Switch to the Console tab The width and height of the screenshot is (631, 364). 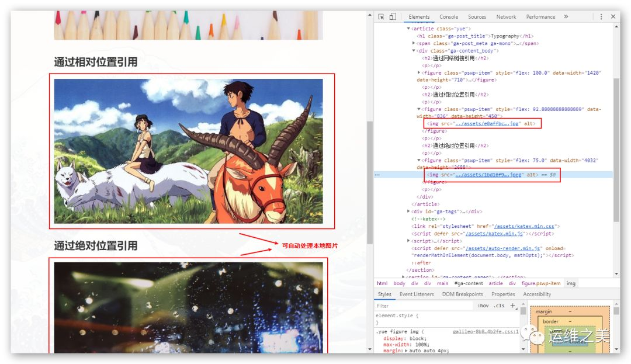(x=449, y=17)
